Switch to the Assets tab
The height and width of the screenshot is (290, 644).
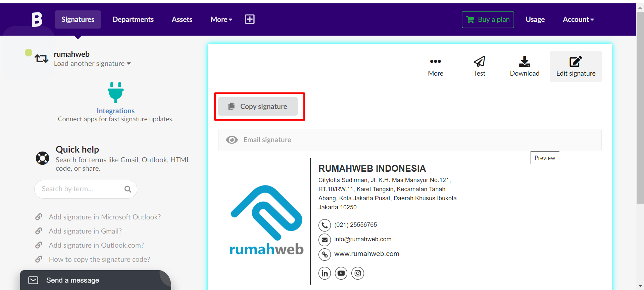182,19
